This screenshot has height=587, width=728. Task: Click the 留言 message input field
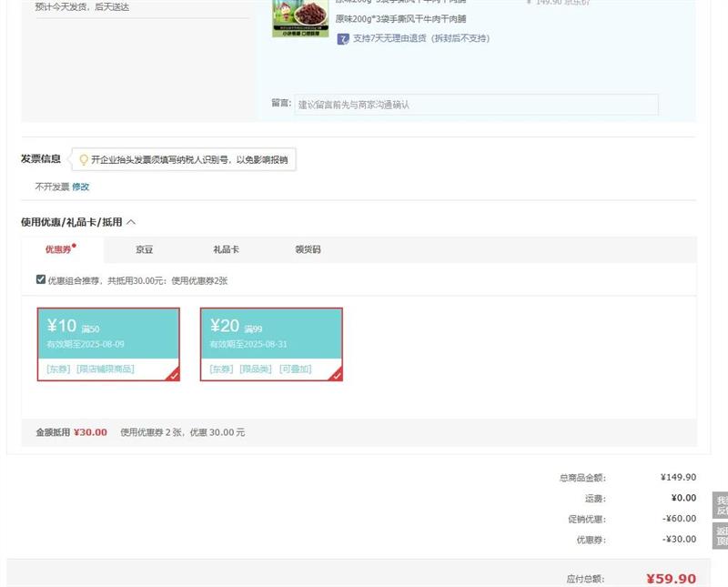click(x=476, y=105)
